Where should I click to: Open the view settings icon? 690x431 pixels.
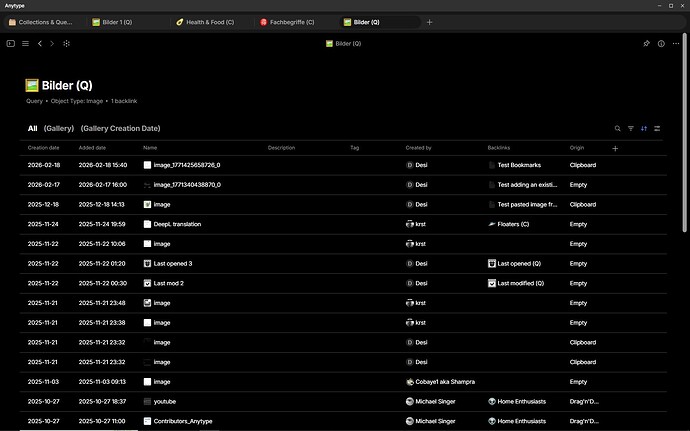[x=657, y=129]
